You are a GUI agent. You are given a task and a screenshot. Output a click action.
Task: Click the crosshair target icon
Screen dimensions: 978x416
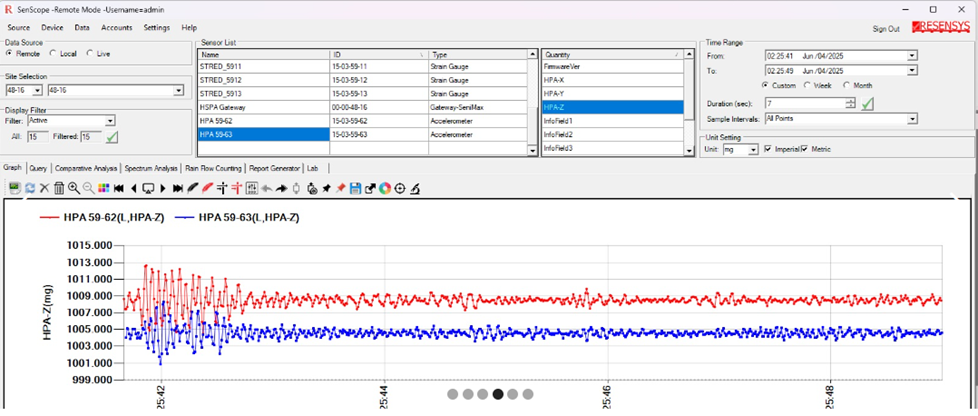[400, 188]
